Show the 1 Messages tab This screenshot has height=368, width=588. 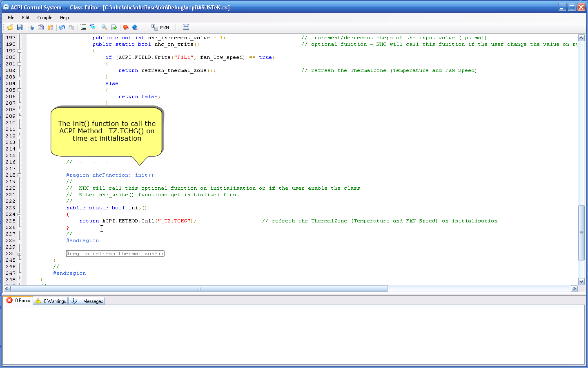coord(87,301)
